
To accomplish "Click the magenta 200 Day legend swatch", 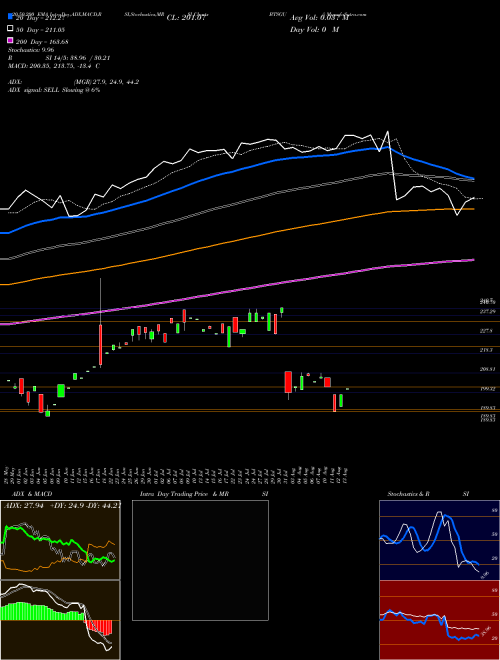I will click(11, 41).
